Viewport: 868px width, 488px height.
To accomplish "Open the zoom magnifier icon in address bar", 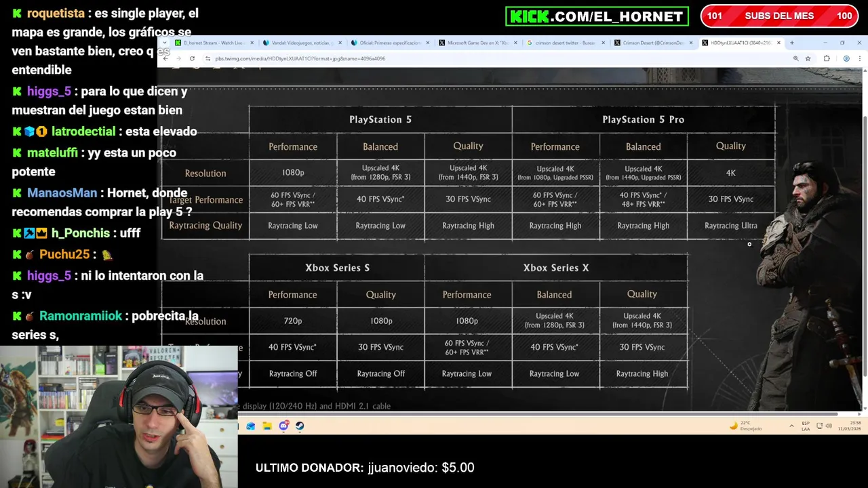I will pos(795,58).
